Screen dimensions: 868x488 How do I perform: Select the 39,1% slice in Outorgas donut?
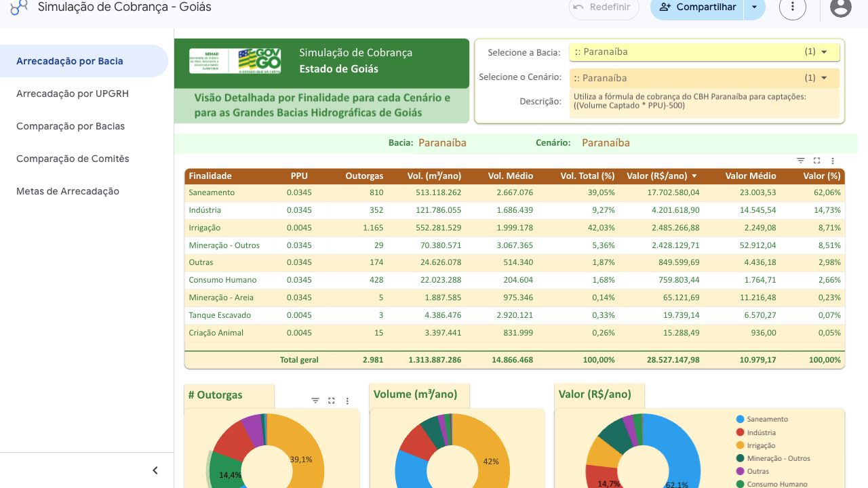pyautogui.click(x=302, y=459)
